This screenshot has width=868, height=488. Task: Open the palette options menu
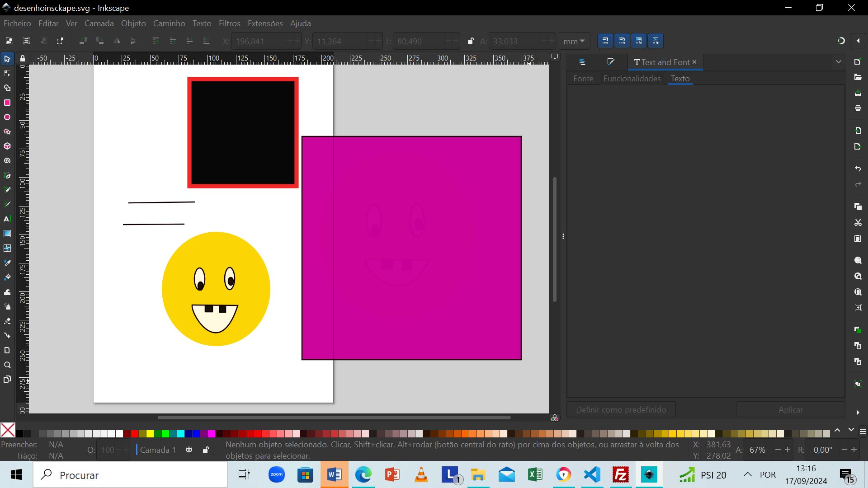[x=863, y=432]
